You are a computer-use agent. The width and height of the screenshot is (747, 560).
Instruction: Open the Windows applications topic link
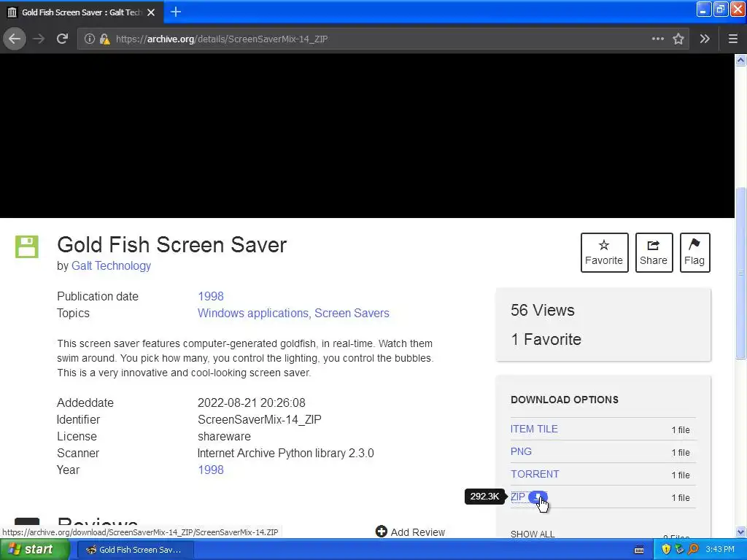[x=253, y=314]
